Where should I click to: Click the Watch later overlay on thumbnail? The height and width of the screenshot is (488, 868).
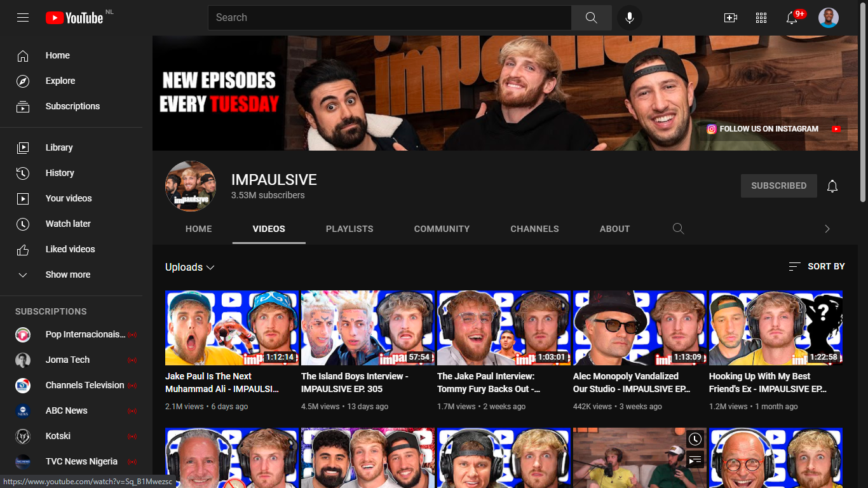695,439
